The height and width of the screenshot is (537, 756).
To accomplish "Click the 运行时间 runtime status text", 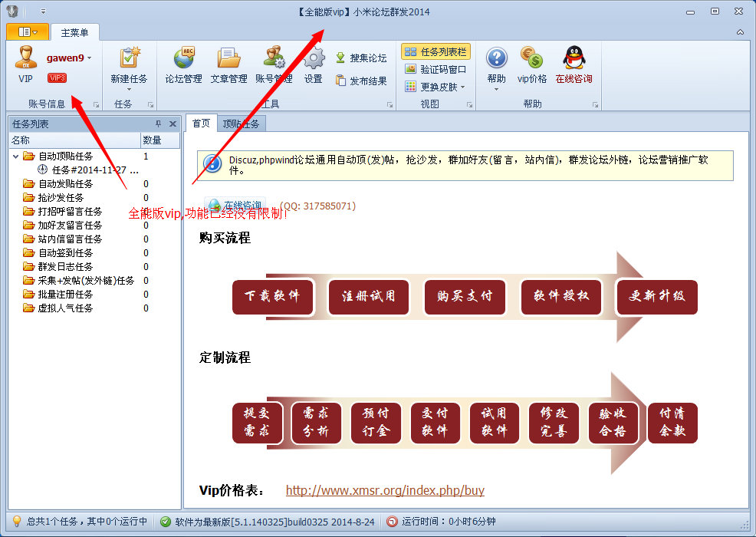I will [449, 522].
